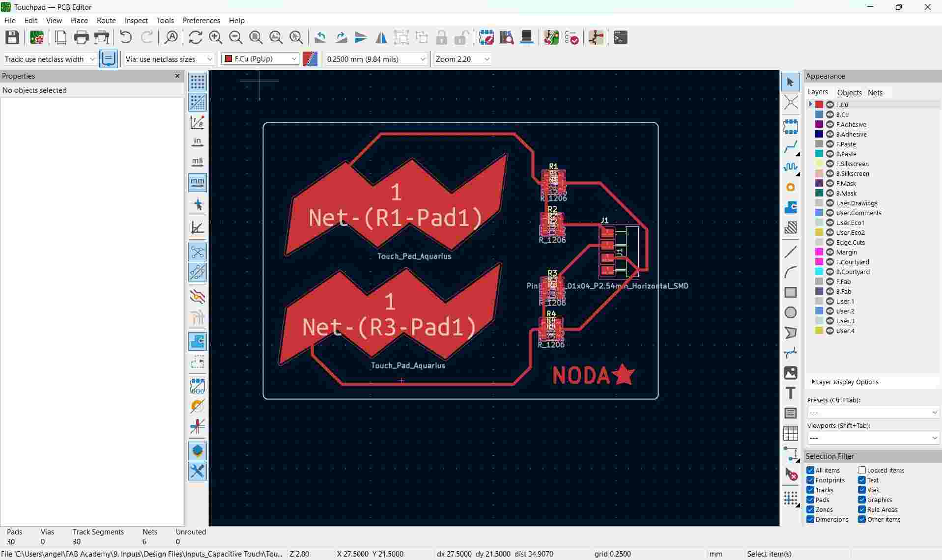942x560 pixels.
Task: Click the Edge.Cuts layer color swatch
Action: coord(819,242)
